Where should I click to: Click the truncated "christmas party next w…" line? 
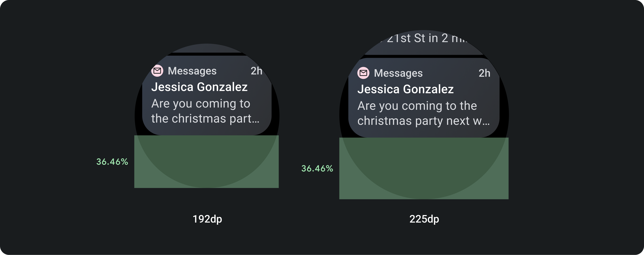[x=423, y=121]
